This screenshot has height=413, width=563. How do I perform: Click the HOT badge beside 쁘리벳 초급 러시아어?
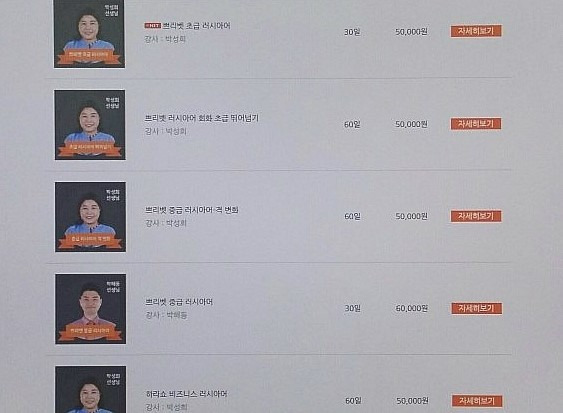pyautogui.click(x=152, y=25)
